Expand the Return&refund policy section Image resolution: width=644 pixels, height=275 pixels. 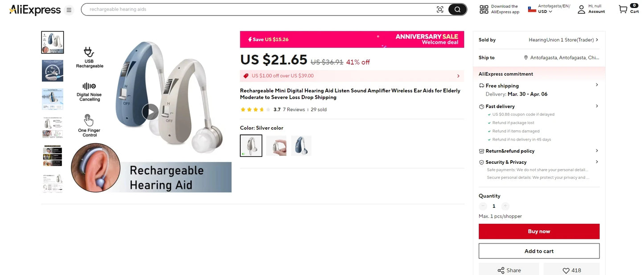pyautogui.click(x=597, y=151)
